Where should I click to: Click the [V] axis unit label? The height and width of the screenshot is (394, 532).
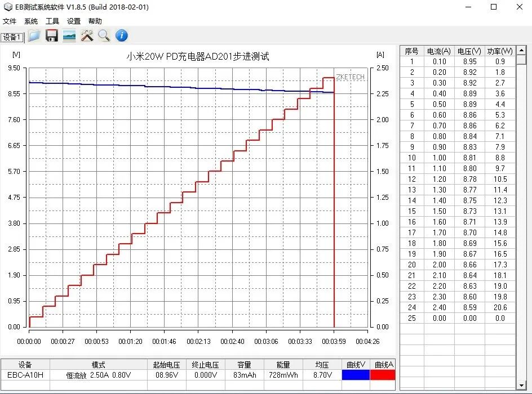pyautogui.click(x=16, y=55)
